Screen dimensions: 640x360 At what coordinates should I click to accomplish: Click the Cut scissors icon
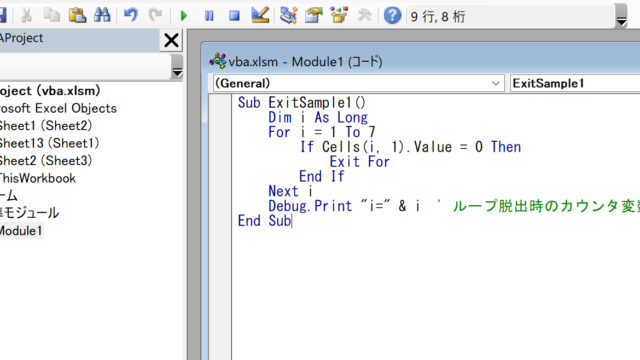[x=27, y=16]
